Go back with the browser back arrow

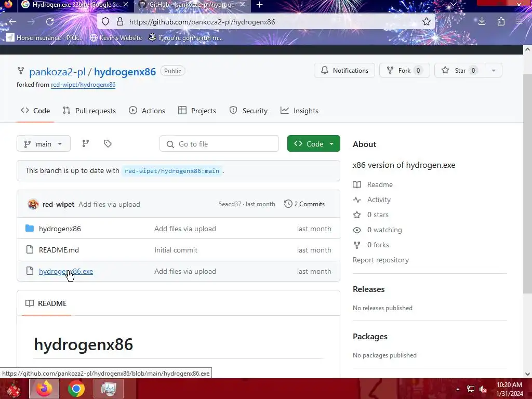[x=12, y=22]
